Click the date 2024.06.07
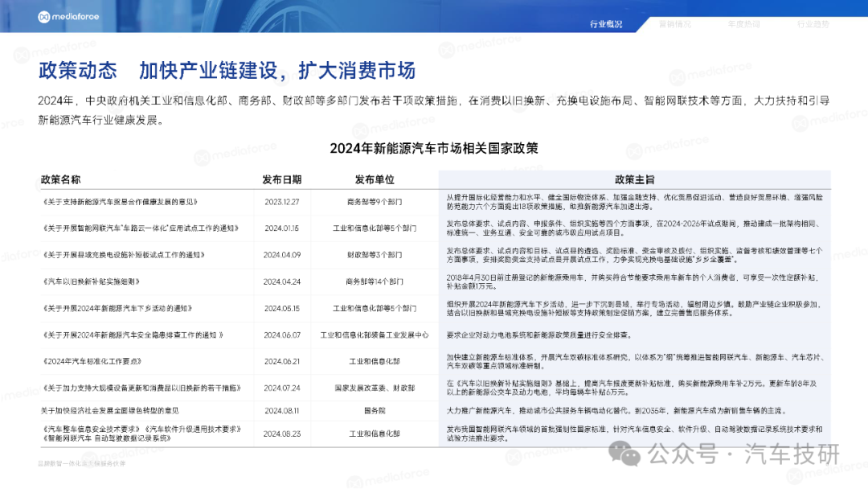 click(x=282, y=335)
